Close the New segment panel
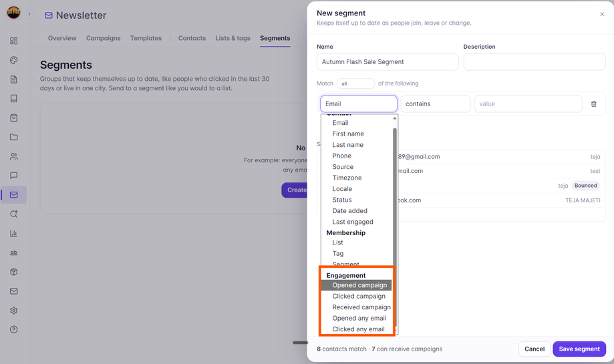614x364 pixels. [602, 14]
